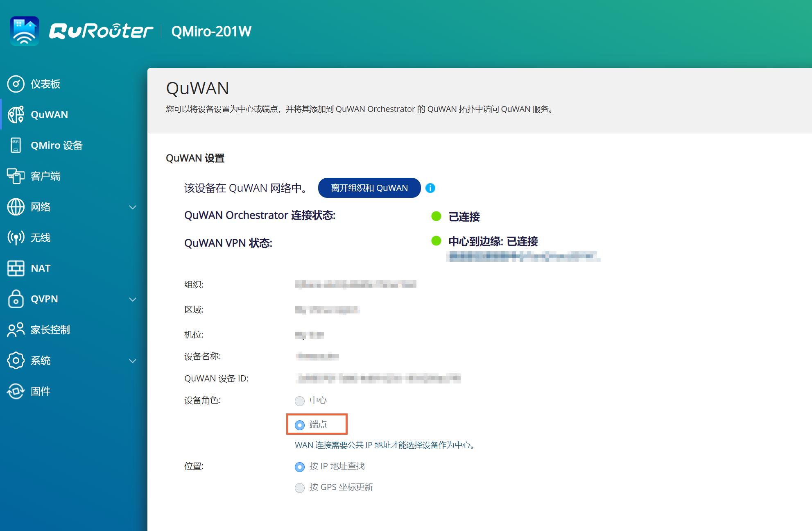The height and width of the screenshot is (531, 812).
Task: Select the 家长控制 parental control icon
Action: coord(15,330)
